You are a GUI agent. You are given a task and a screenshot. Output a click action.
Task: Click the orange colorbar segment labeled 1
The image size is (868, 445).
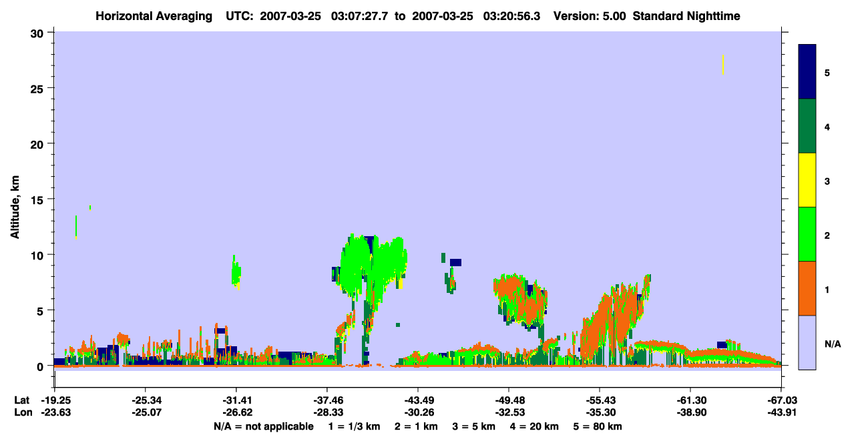tap(807, 288)
